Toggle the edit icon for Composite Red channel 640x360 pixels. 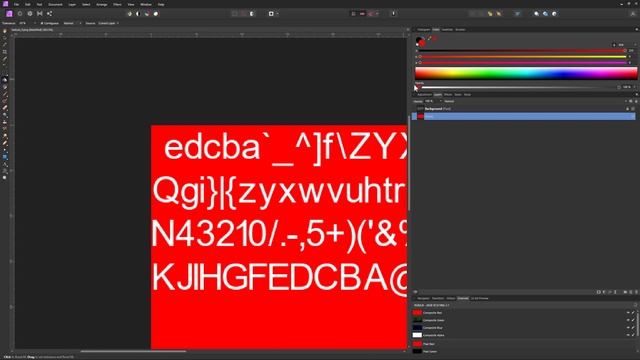(x=633, y=313)
